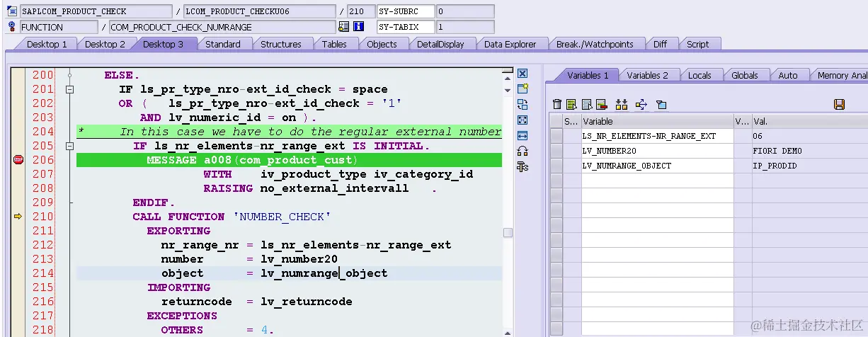Click editor scrollbar down arrow below it
The height and width of the screenshot is (337, 868).
(x=508, y=89)
